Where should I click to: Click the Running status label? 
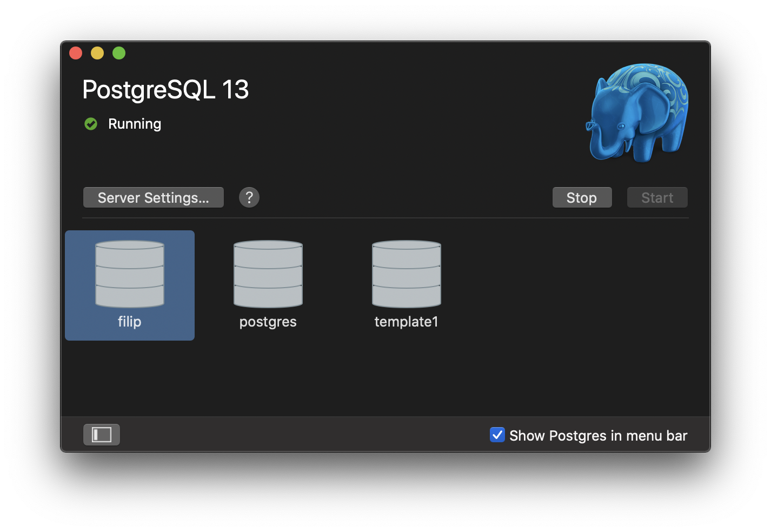tap(134, 124)
